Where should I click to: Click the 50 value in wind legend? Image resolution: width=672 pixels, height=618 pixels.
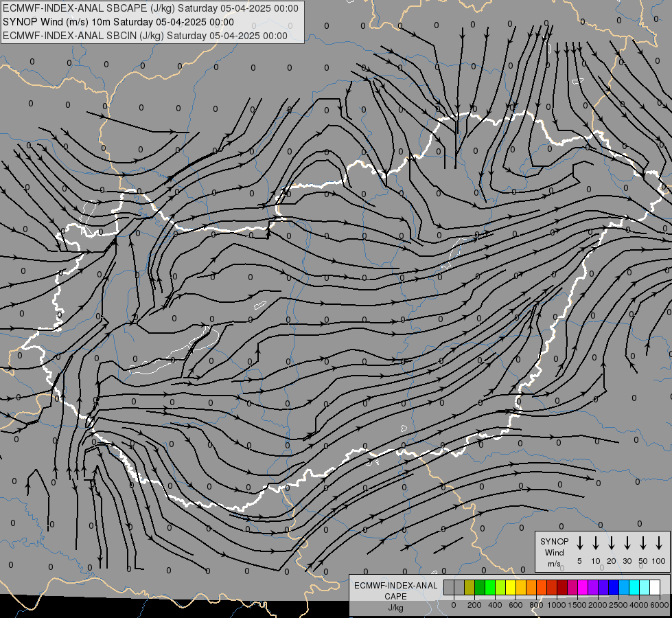pyautogui.click(x=643, y=561)
